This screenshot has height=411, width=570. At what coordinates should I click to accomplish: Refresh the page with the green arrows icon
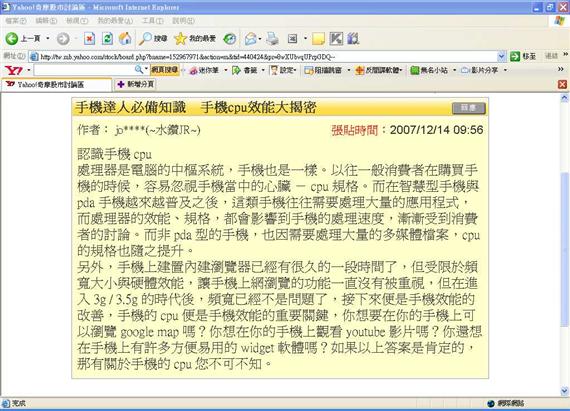click(x=107, y=39)
